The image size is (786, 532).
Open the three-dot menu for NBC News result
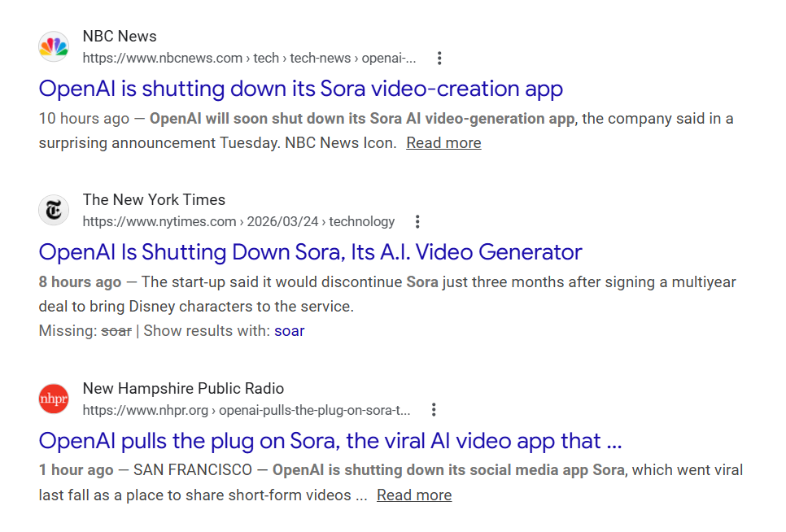pos(439,58)
